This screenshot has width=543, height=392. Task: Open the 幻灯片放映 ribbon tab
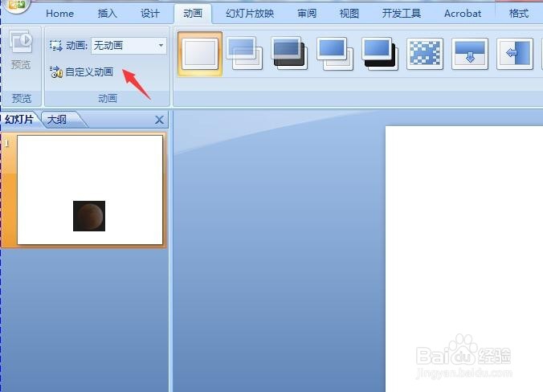(250, 14)
